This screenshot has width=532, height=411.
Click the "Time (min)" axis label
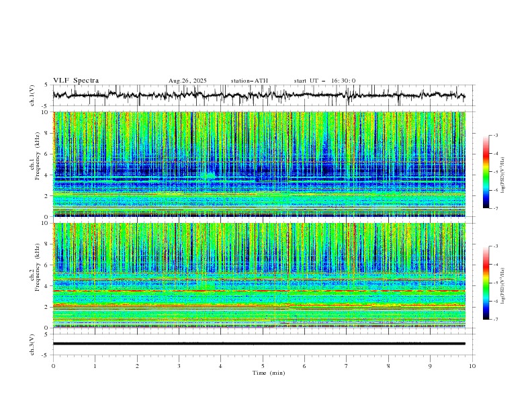click(x=269, y=373)
